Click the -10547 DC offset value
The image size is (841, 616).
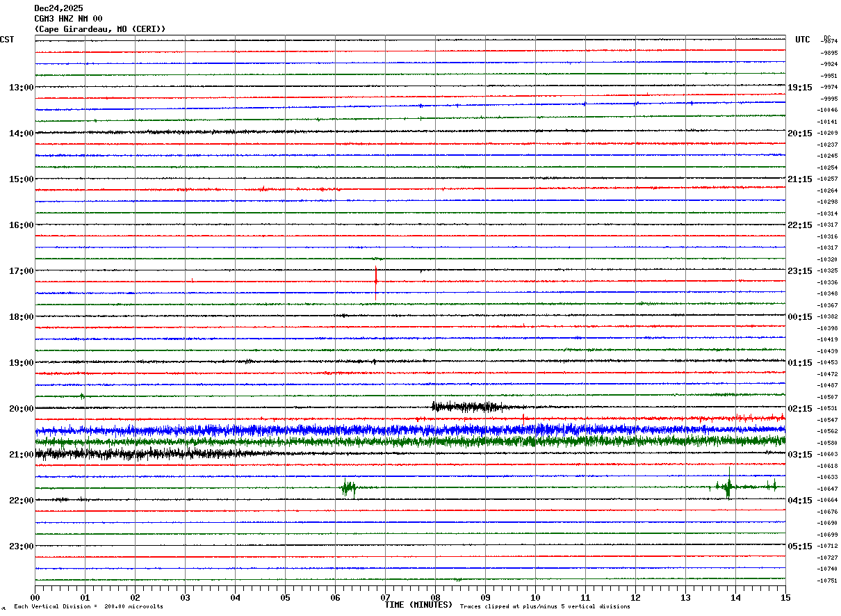[x=828, y=420]
